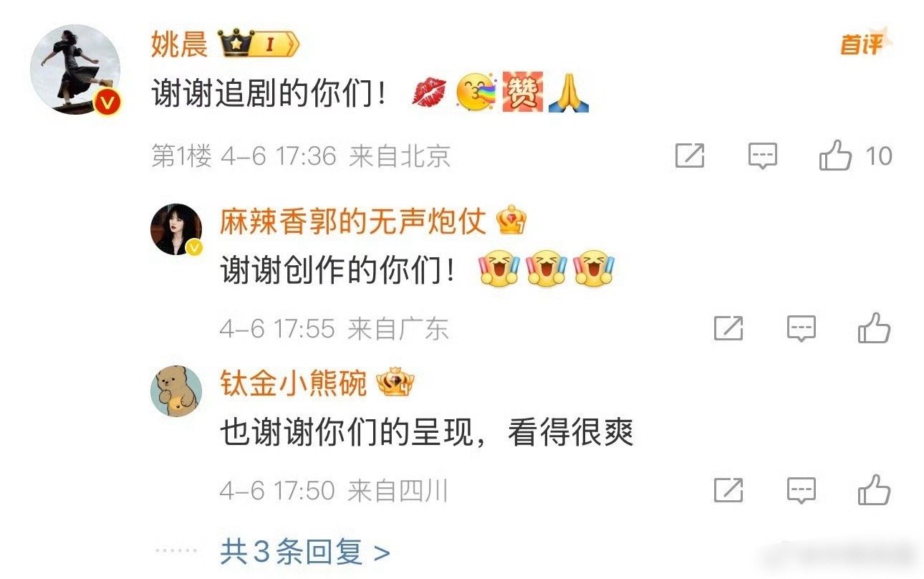Repost 麻辣香郭的无声炮仗's reply with share icon

click(728, 329)
